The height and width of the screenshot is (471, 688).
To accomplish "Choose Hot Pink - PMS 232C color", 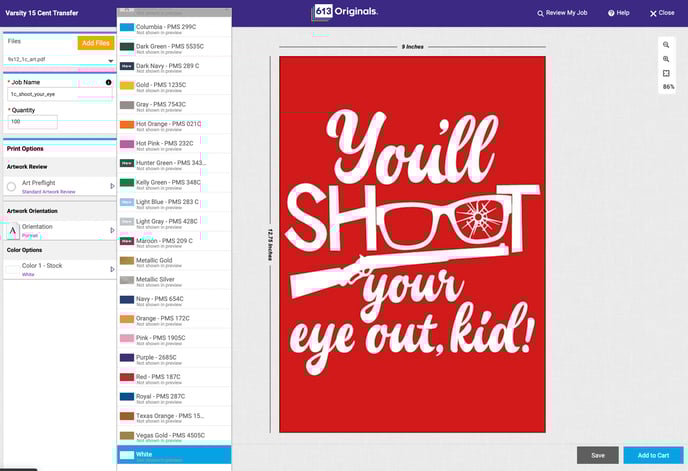I will pyautogui.click(x=174, y=144).
